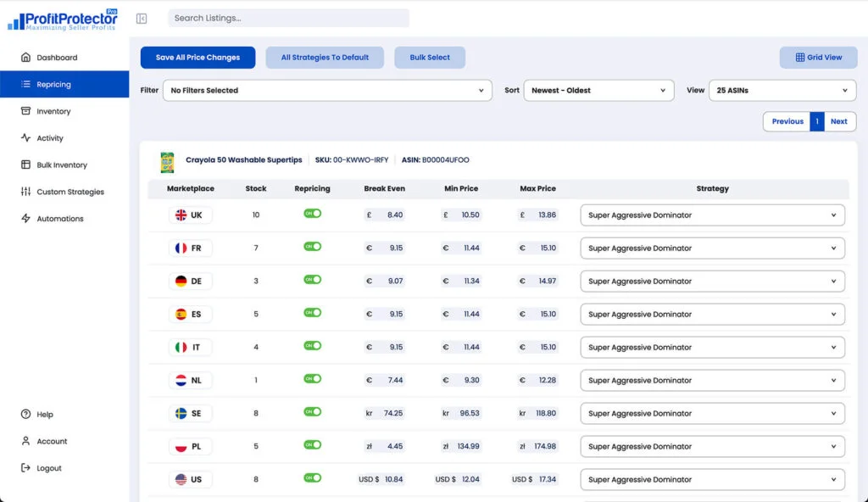Viewport: 868px width, 502px height.
Task: Select page 1 in the pagination control
Action: (x=817, y=121)
